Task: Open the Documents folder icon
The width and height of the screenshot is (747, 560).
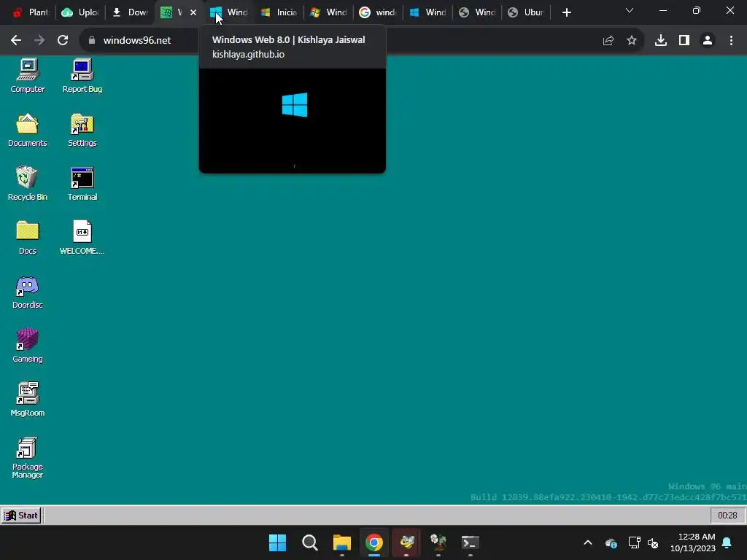Action: (28, 130)
